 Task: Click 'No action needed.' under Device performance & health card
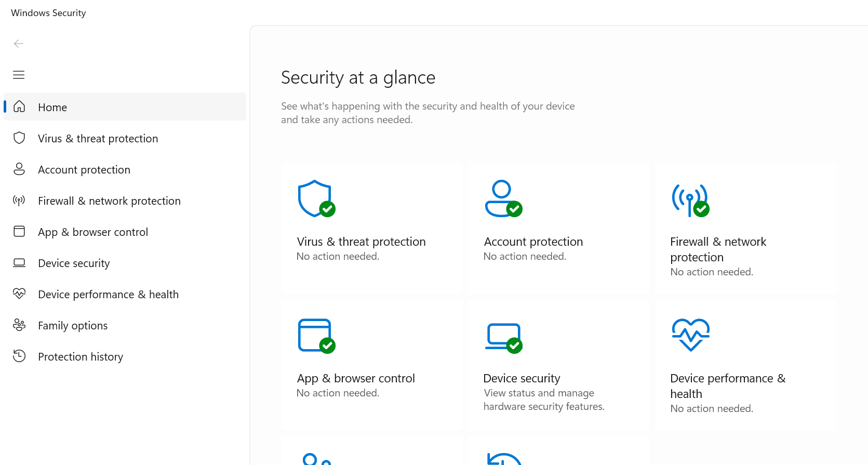pos(712,408)
